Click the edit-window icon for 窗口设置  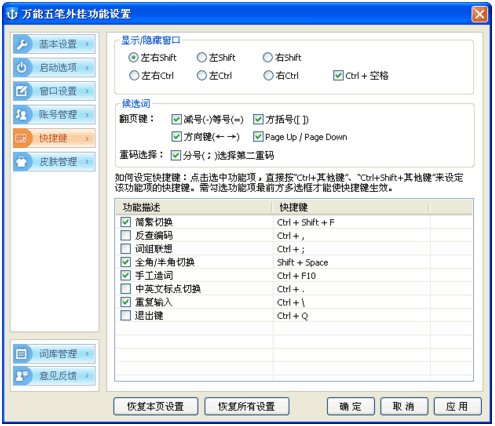click(x=23, y=91)
